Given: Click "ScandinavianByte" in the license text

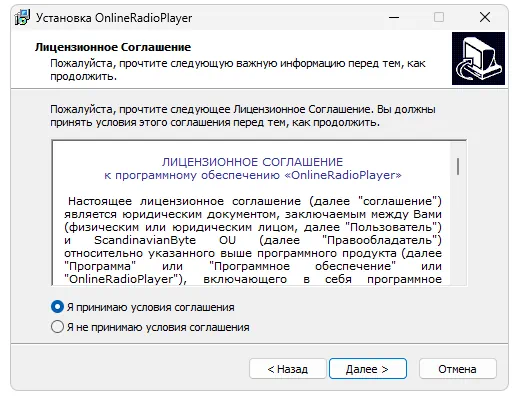Looking at the screenshot, I should point(145,240).
